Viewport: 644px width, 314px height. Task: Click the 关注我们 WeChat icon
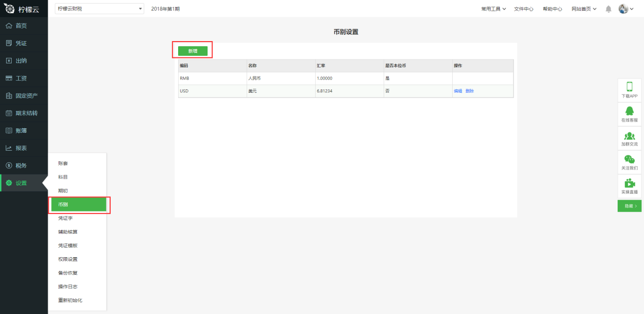(x=629, y=159)
